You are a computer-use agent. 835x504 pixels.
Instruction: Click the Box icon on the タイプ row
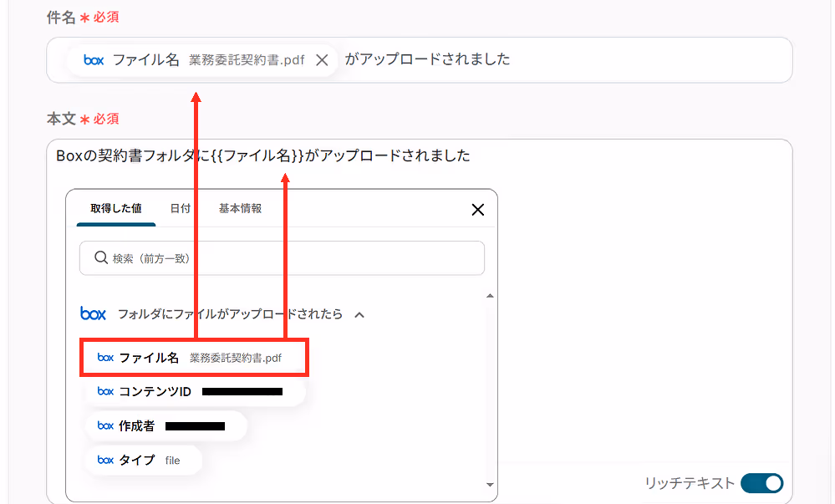tap(105, 460)
